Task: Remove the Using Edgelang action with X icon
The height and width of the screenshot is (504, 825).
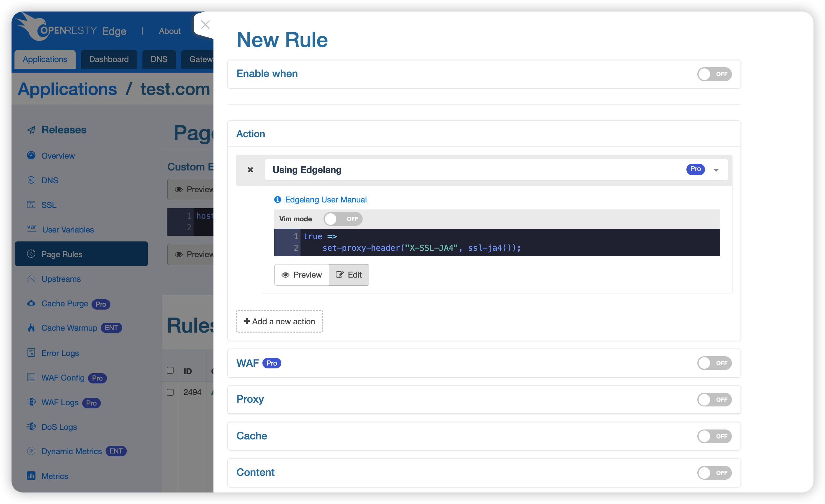Action: 250,170
